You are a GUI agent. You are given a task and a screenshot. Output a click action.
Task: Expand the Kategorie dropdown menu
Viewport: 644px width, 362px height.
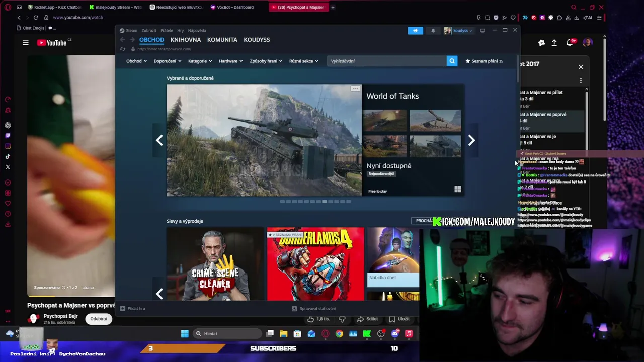(x=200, y=61)
